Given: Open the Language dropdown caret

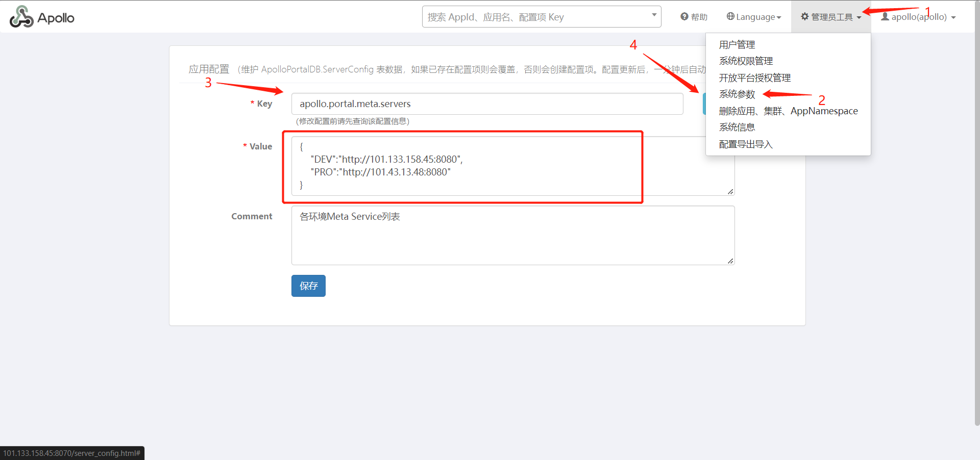Looking at the screenshot, I should 779,18.
